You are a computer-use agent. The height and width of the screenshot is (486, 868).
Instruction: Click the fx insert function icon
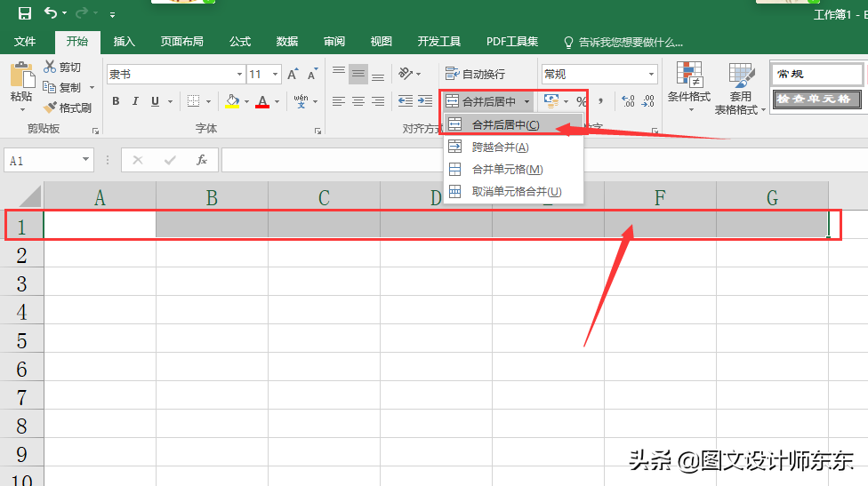202,160
